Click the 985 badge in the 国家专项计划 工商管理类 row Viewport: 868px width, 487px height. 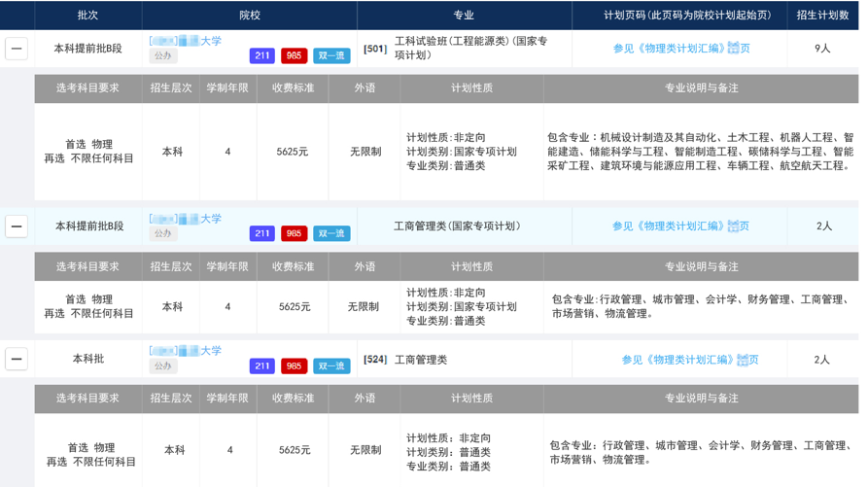[294, 233]
